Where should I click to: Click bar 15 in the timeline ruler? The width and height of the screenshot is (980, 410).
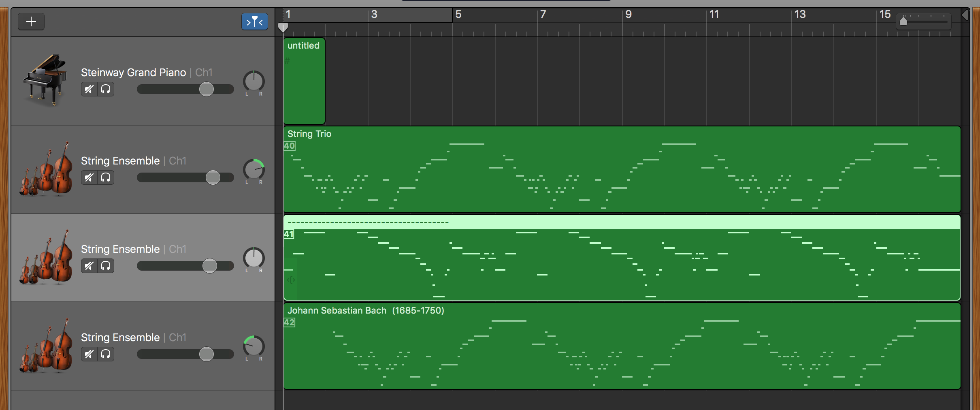pyautogui.click(x=885, y=15)
